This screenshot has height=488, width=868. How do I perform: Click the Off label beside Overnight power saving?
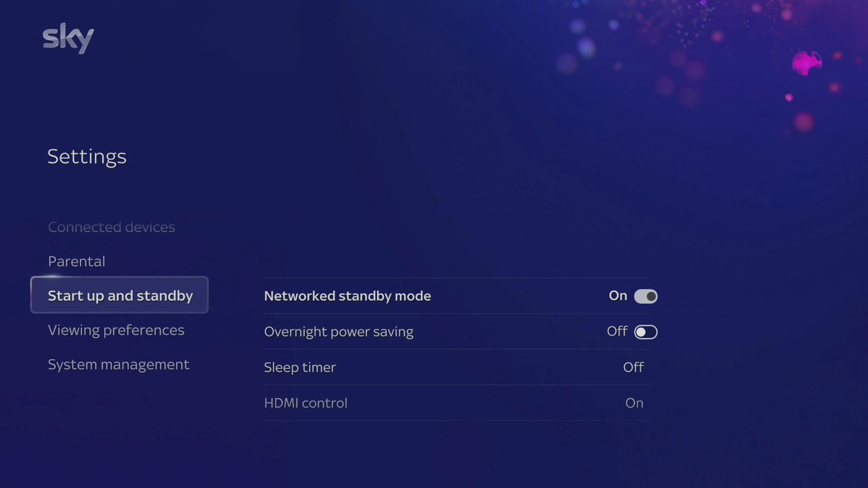tap(617, 332)
